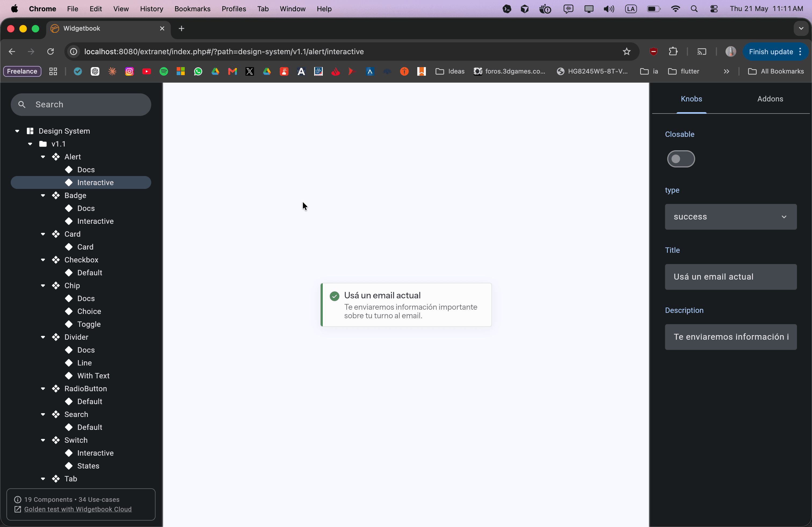Open the YouTube bookmark icon
The height and width of the screenshot is (527, 812).
point(146,71)
